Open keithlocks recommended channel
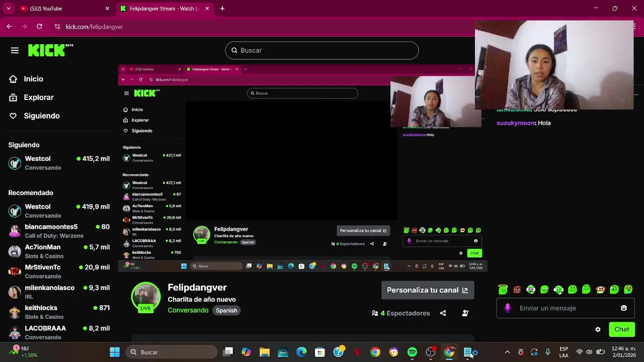The width and height of the screenshot is (644, 362). 59,312
